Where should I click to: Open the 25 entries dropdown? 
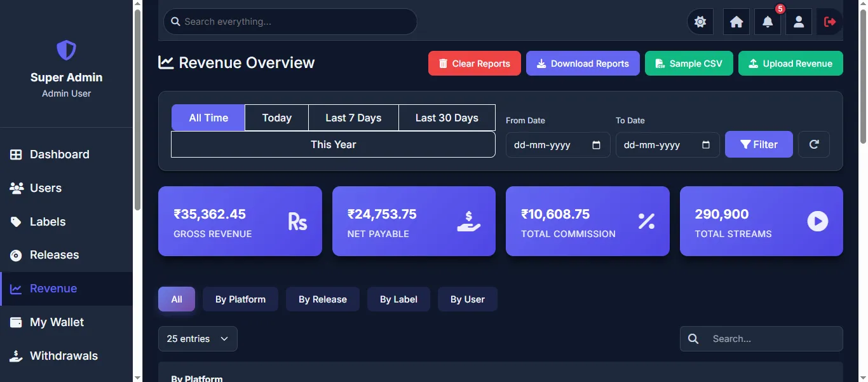coord(198,339)
